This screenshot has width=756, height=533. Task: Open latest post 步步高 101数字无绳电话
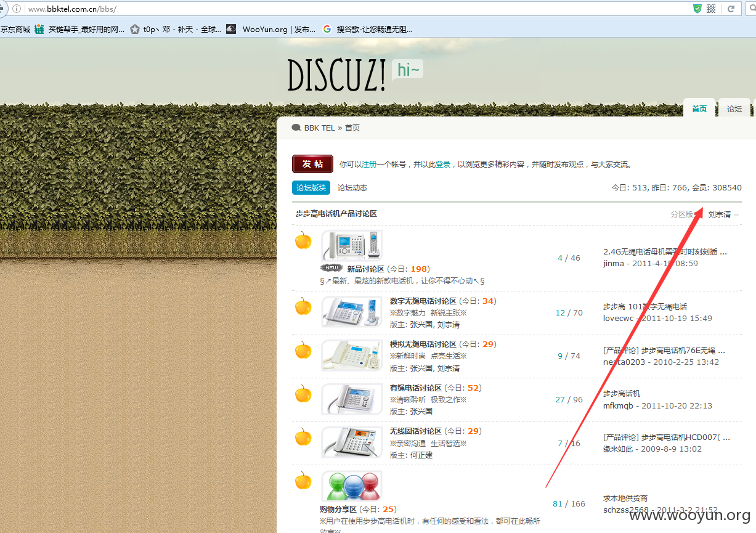[x=645, y=307]
